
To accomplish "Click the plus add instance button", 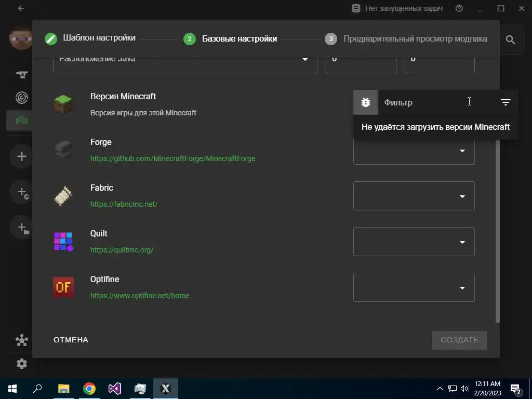I will tap(22, 156).
